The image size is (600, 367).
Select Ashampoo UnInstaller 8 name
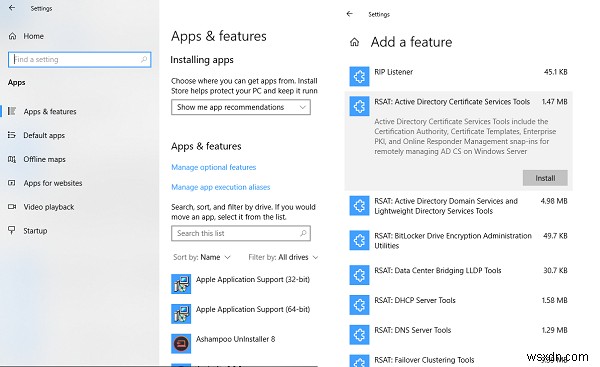[235, 339]
